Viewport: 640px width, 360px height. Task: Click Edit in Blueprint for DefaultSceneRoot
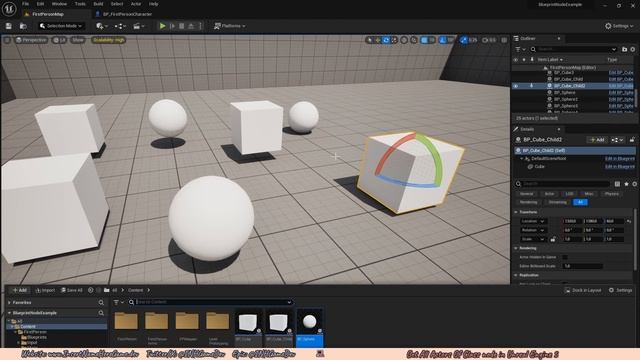click(x=620, y=159)
